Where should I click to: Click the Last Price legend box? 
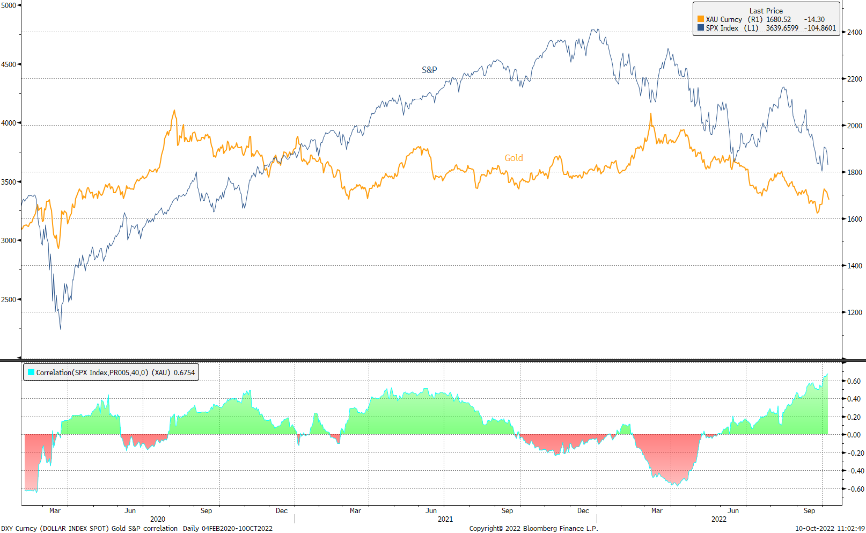click(x=767, y=19)
